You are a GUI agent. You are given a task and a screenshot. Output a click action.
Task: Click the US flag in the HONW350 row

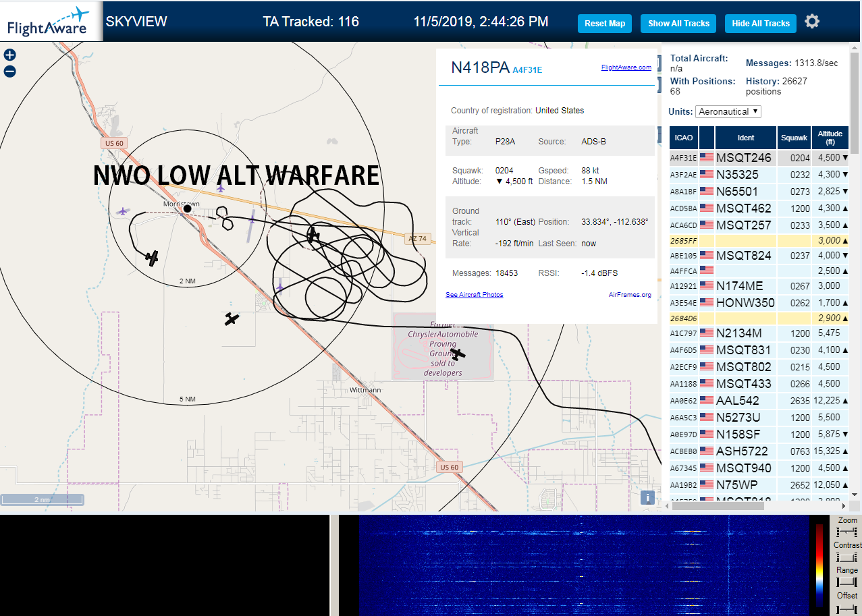[x=707, y=303]
